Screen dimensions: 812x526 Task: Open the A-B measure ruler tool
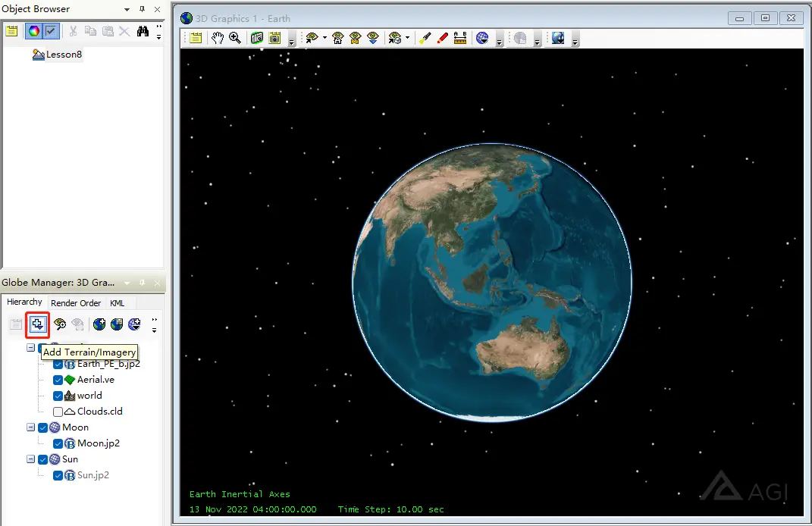pyautogui.click(x=460, y=38)
